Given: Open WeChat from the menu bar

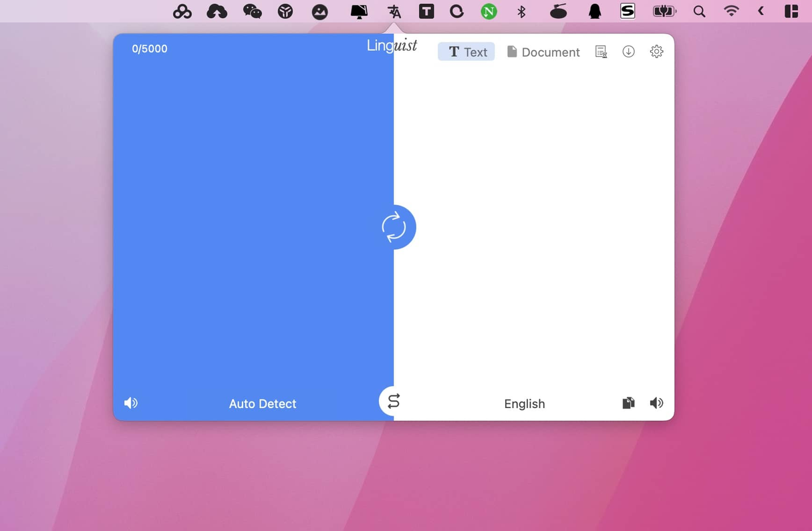Looking at the screenshot, I should pyautogui.click(x=252, y=11).
